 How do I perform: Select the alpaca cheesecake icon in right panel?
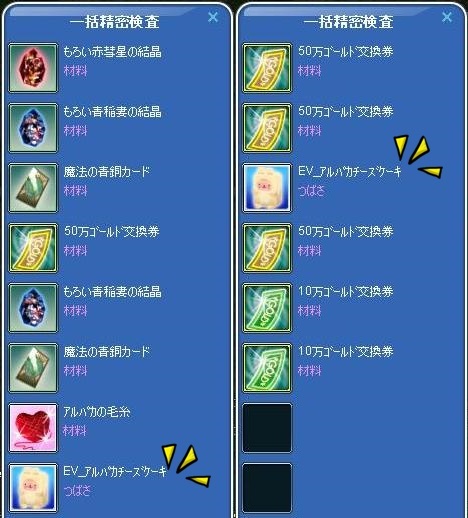coord(267,188)
